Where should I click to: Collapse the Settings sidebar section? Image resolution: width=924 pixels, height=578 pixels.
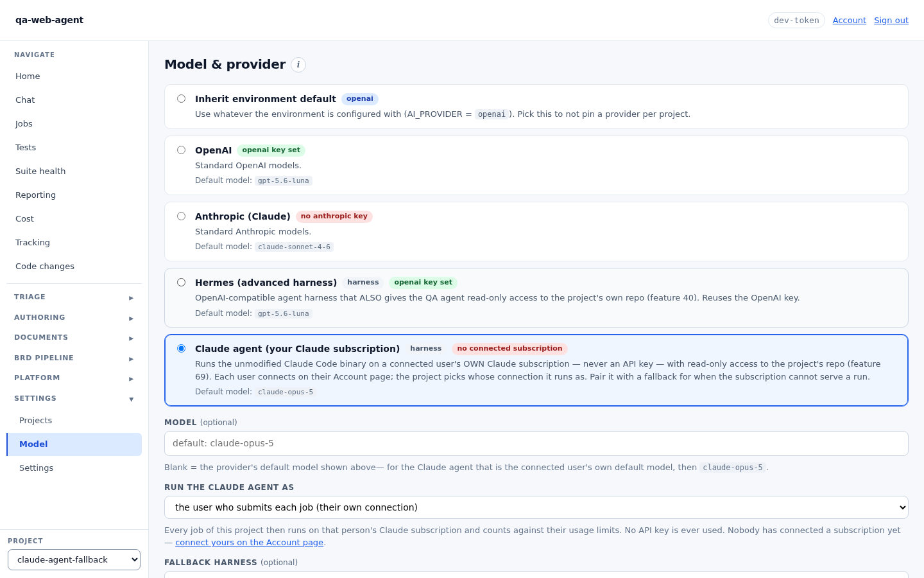click(x=74, y=399)
